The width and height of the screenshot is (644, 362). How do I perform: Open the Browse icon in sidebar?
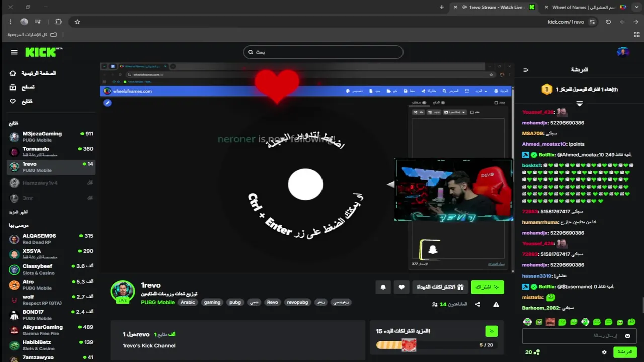(x=13, y=87)
